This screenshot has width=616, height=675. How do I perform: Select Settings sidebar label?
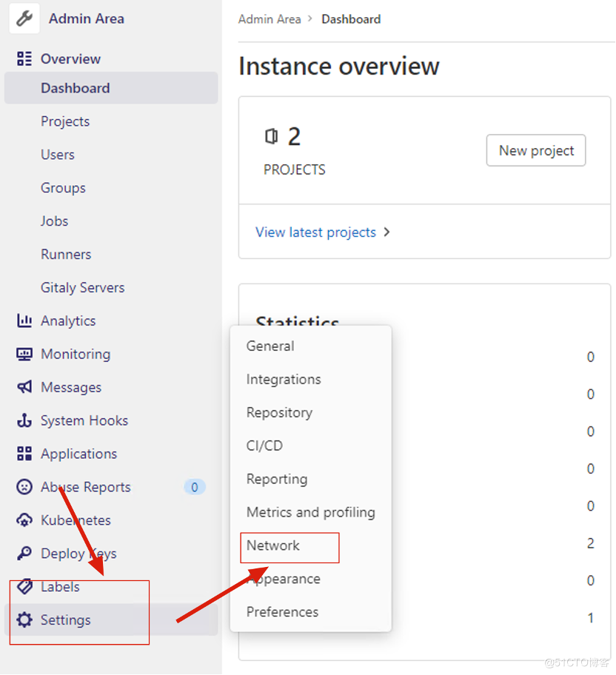[66, 619]
